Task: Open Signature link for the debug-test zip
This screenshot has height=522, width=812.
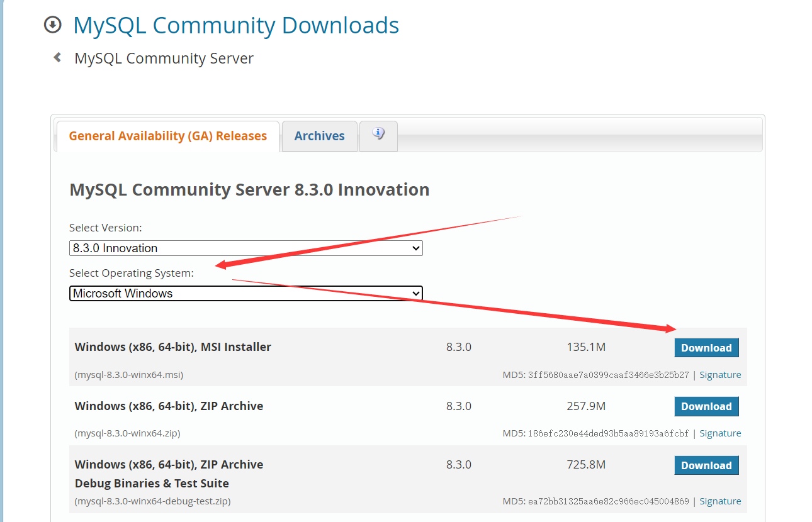Action: pyautogui.click(x=720, y=501)
